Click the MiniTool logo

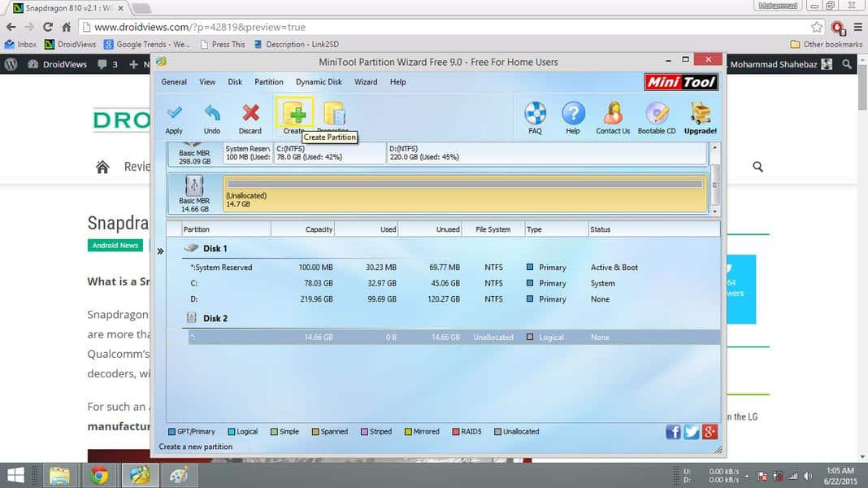pos(681,82)
